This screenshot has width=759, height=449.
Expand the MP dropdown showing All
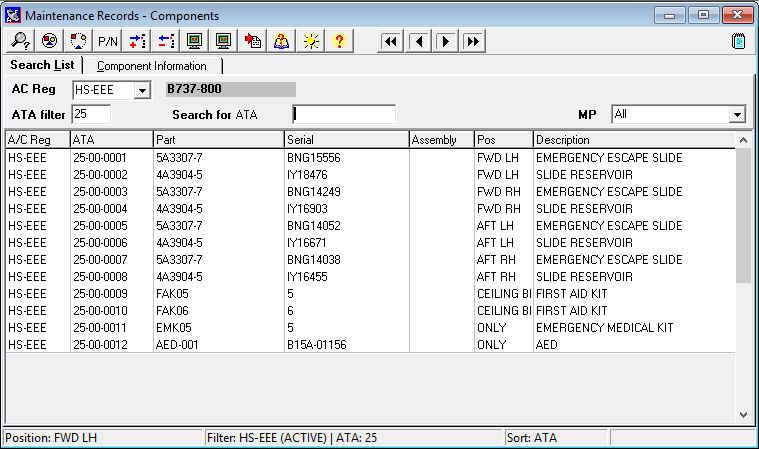(x=737, y=115)
